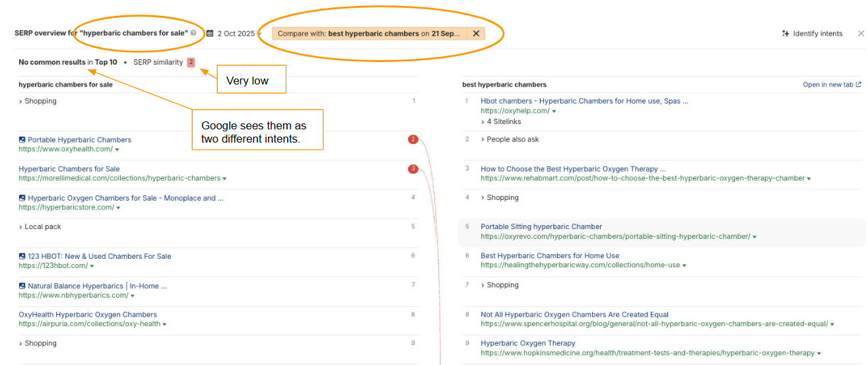The height and width of the screenshot is (365, 868).
Task: Open URL dropdown for airpuria.com oxy-health
Action: tap(164, 325)
